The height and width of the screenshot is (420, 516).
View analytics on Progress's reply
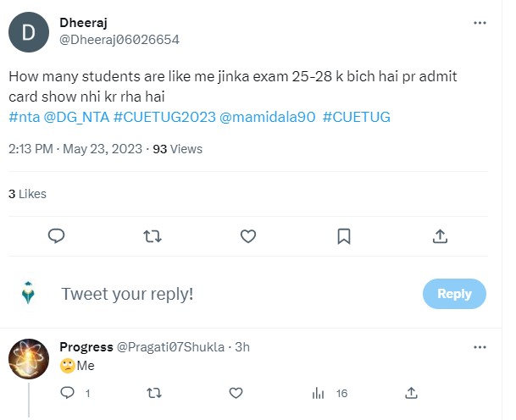coord(319,393)
